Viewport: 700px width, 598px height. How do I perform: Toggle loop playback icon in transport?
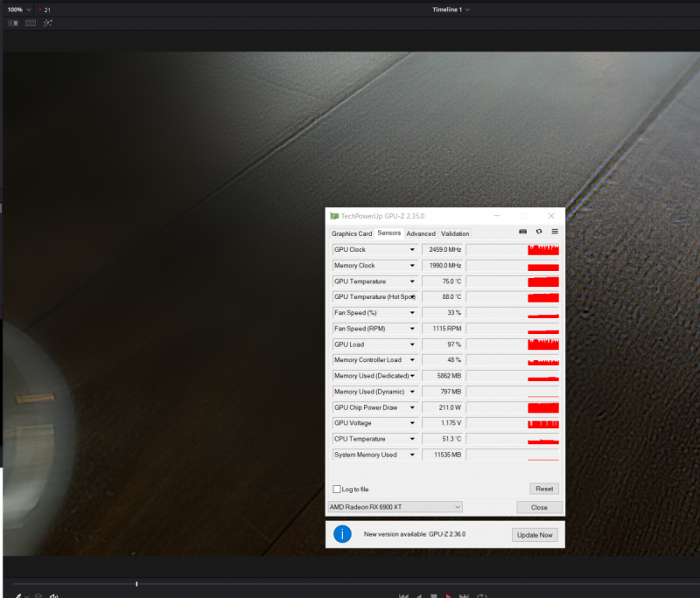(481, 595)
